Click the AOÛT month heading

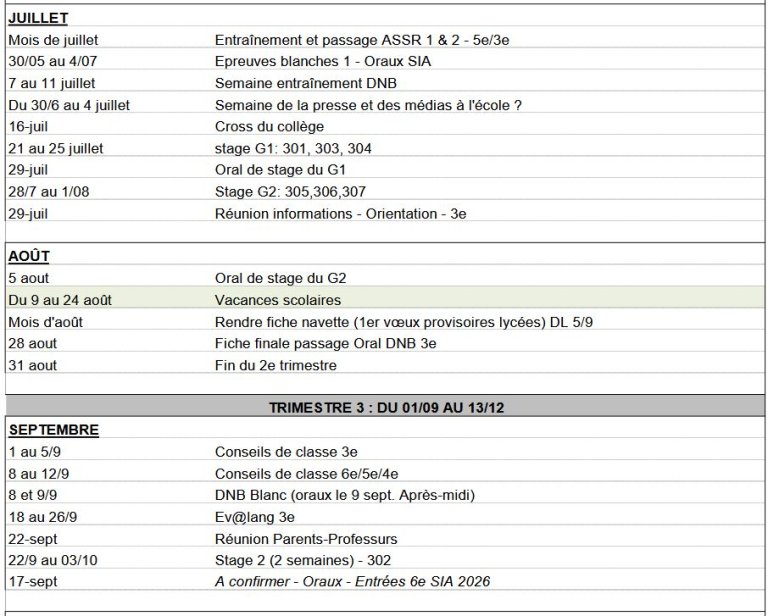pos(29,256)
